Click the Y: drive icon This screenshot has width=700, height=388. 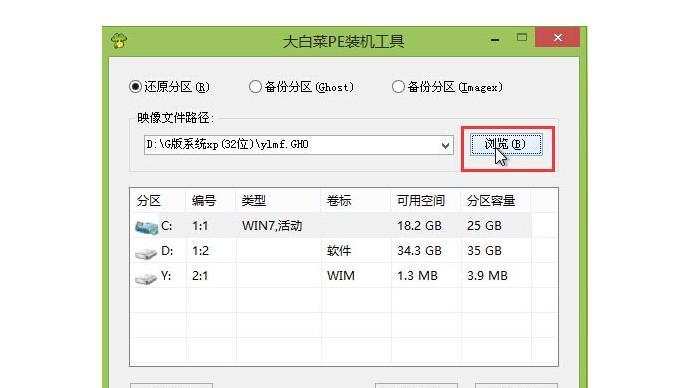coord(146,278)
